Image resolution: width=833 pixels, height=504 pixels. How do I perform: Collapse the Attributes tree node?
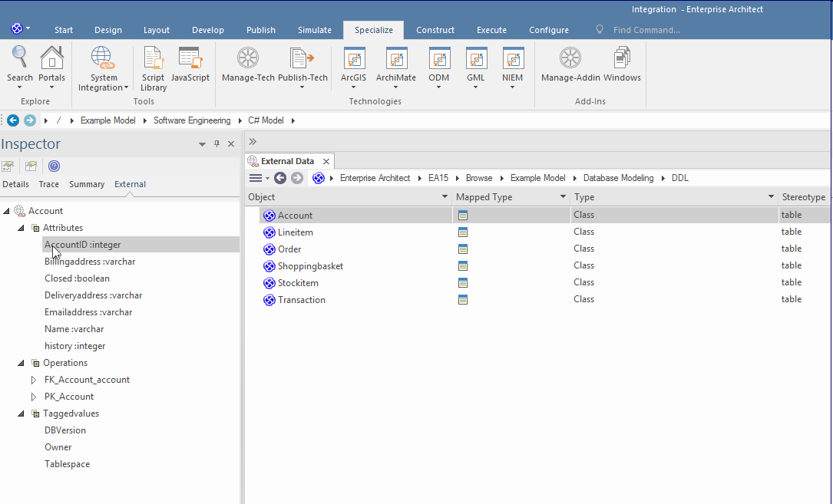21,228
